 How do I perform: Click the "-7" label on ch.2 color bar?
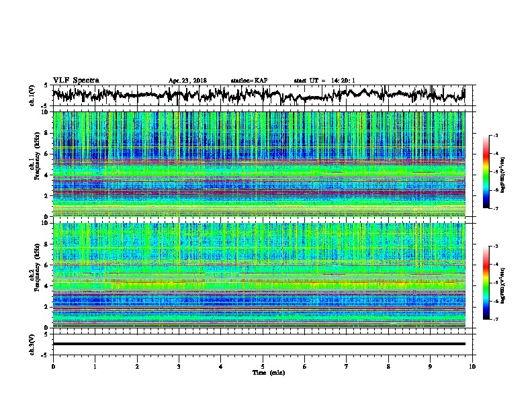click(x=495, y=319)
